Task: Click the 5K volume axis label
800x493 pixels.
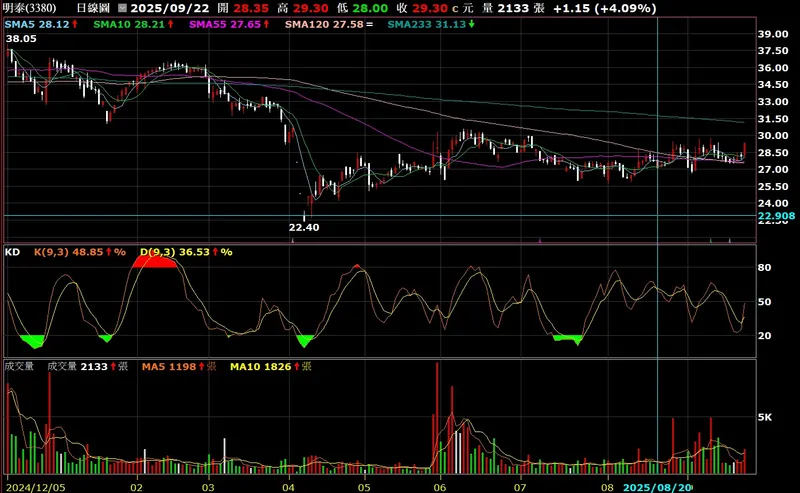Action: pyautogui.click(x=765, y=417)
